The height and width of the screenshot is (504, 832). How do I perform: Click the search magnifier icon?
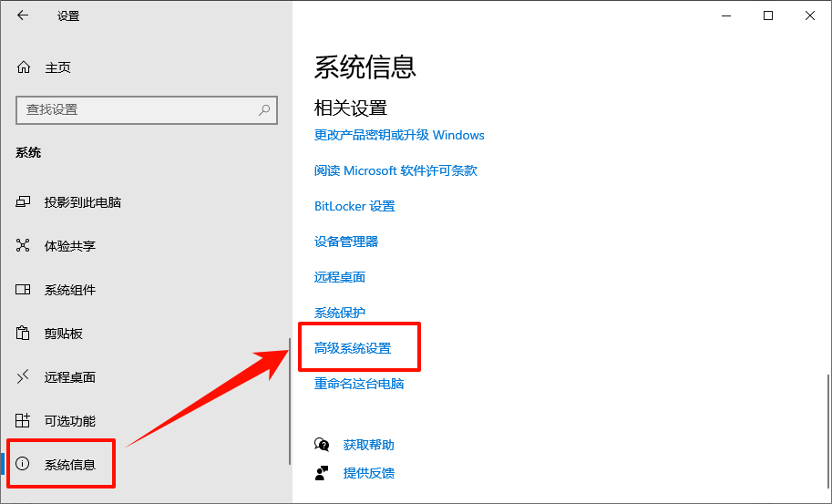[x=263, y=109]
